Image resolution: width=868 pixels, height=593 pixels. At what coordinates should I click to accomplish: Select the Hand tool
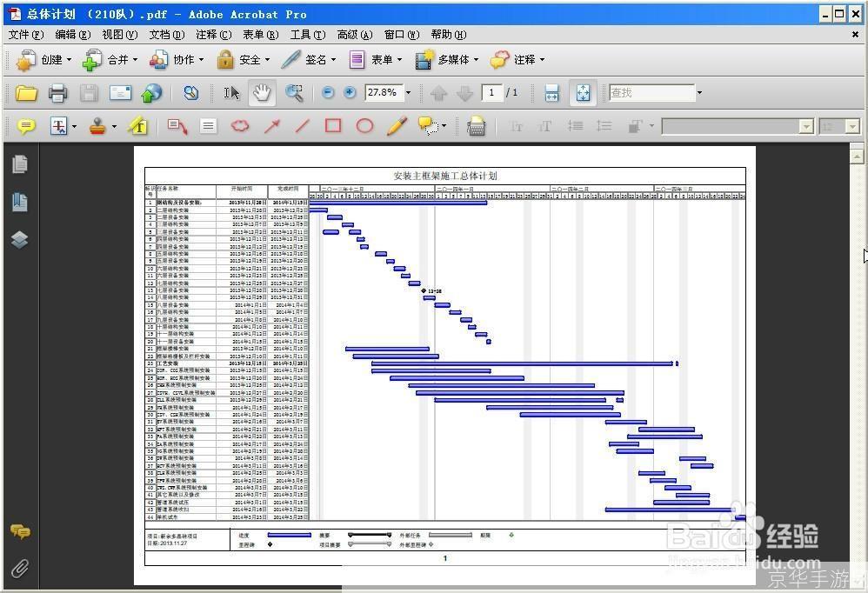click(x=262, y=93)
